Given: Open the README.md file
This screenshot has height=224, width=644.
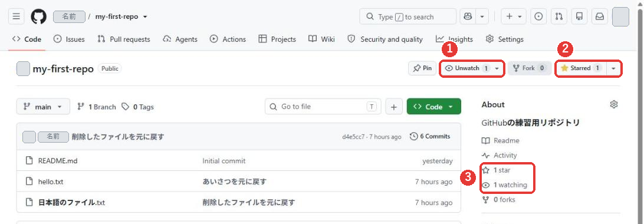Looking at the screenshot, I should [x=58, y=161].
